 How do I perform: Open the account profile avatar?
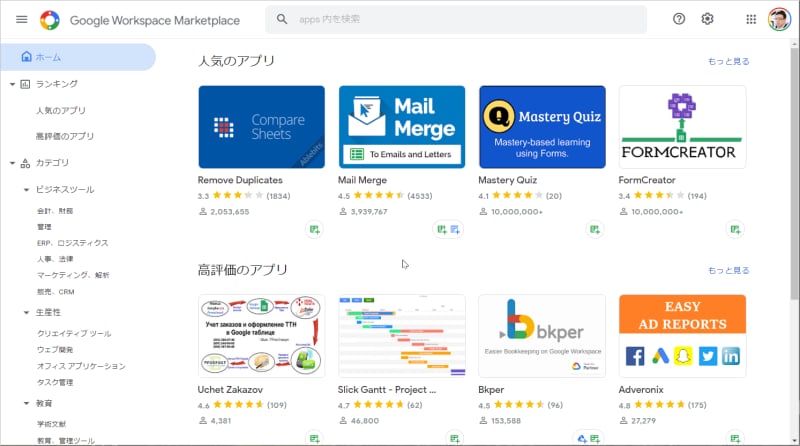click(x=780, y=19)
